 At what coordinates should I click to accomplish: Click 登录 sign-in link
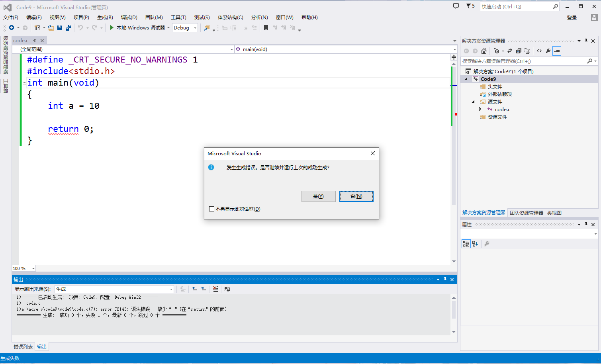(572, 18)
